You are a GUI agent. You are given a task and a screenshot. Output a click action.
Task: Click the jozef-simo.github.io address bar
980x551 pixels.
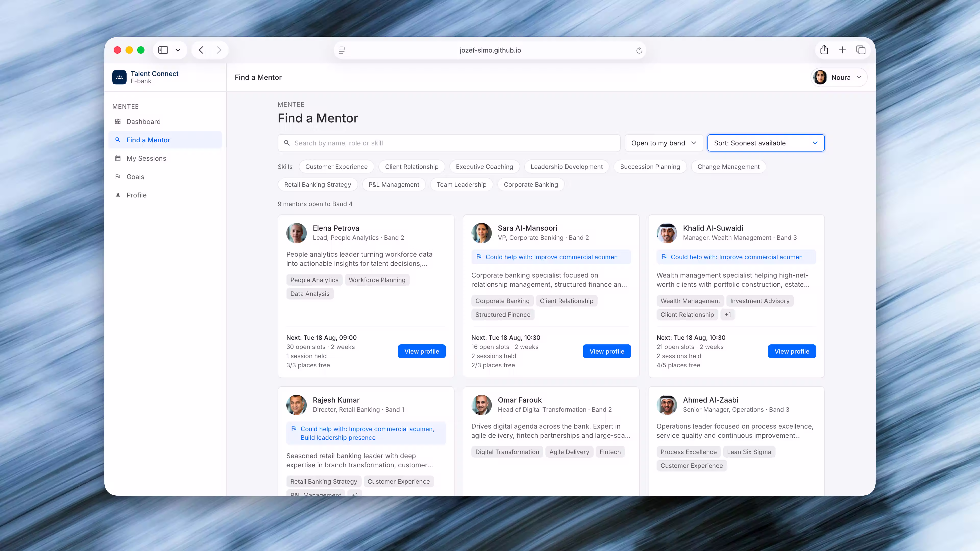[490, 50]
